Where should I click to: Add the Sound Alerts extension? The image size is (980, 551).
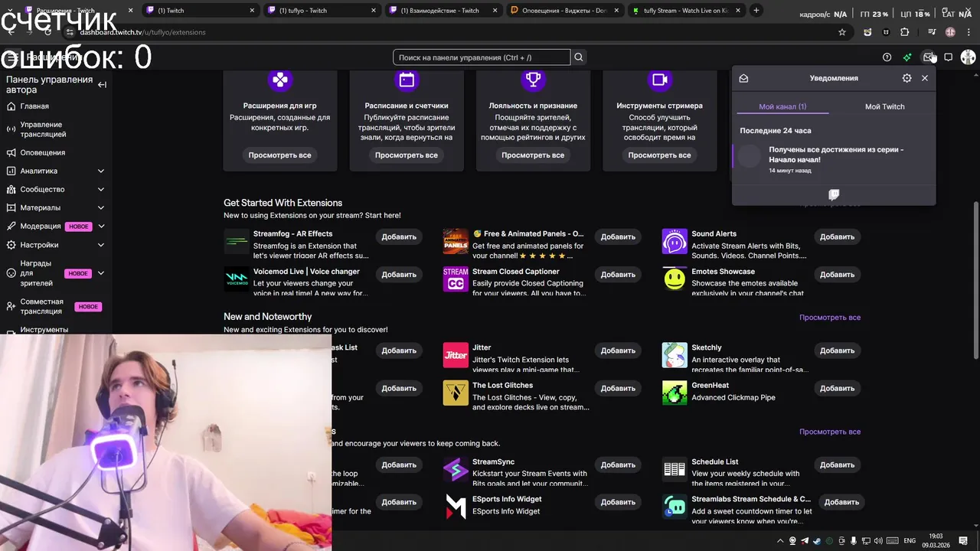pyautogui.click(x=837, y=236)
